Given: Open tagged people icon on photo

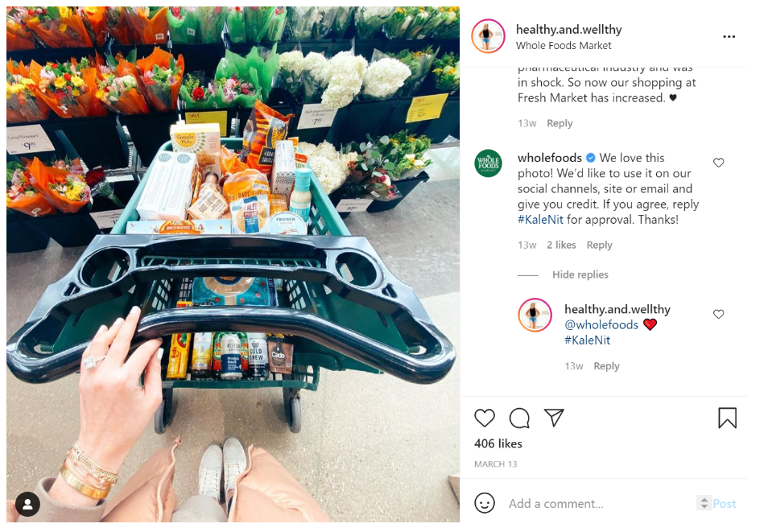Looking at the screenshot, I should coord(27,504).
